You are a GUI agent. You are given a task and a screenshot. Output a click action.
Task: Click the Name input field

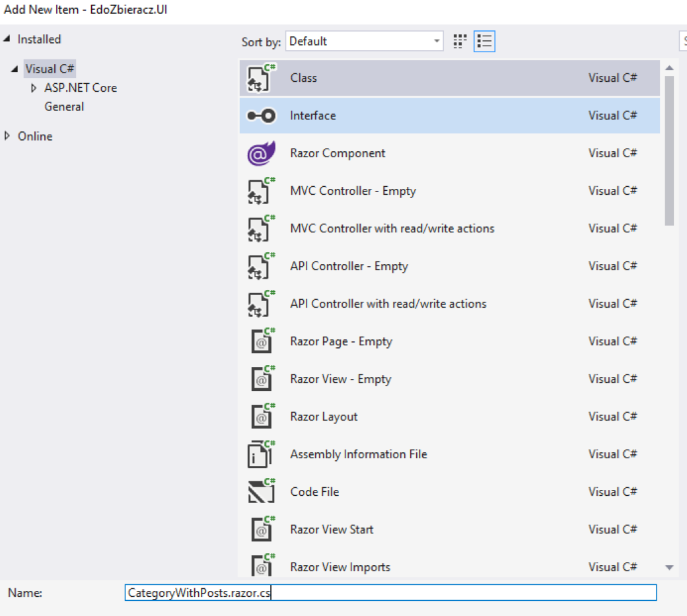coord(390,592)
